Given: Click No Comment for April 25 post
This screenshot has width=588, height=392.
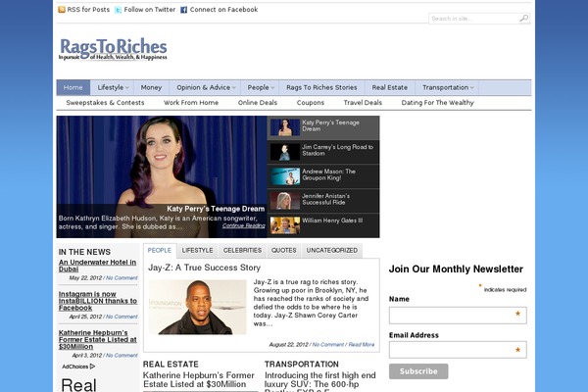Looking at the screenshot, I should [122, 317].
